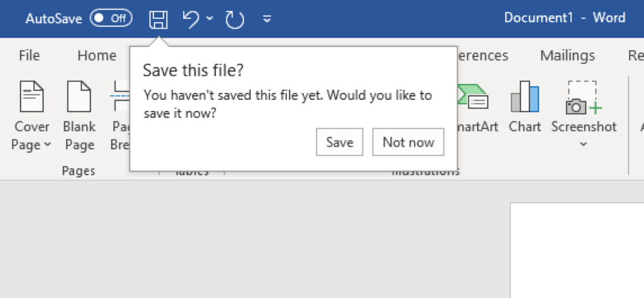Open the References tab

coord(482,56)
